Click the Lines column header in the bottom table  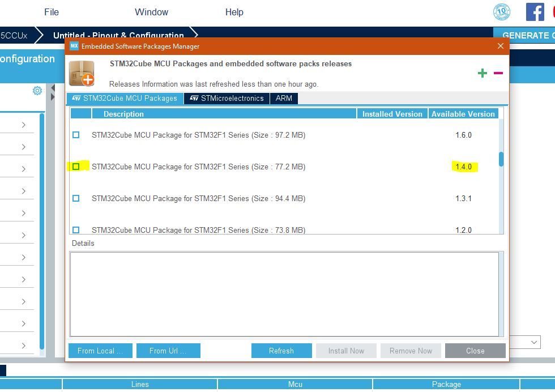[x=140, y=384]
